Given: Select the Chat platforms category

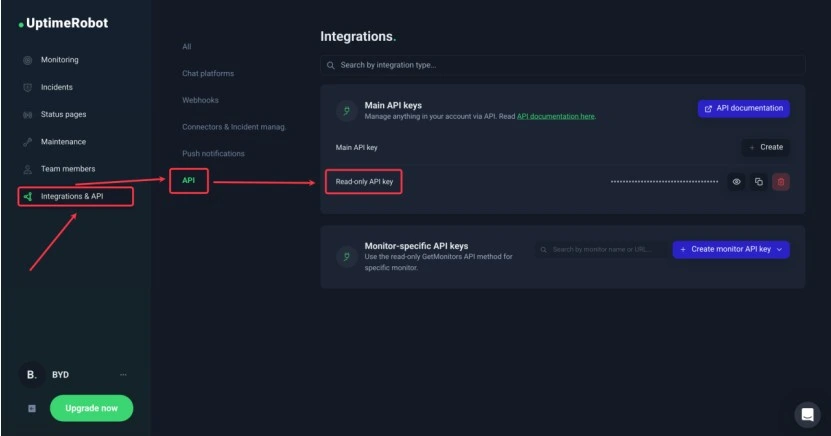Looking at the screenshot, I should 208,73.
